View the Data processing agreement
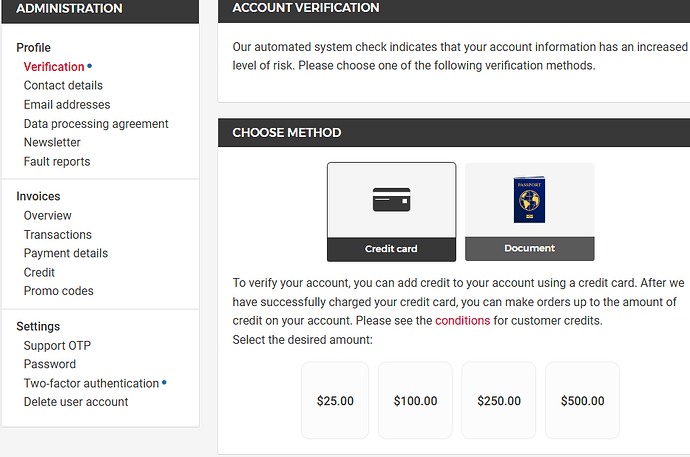The width and height of the screenshot is (690, 457). [96, 124]
